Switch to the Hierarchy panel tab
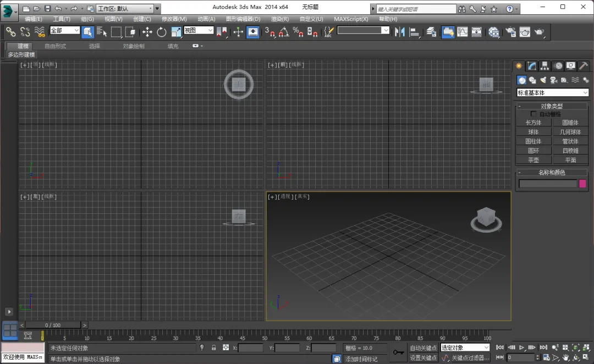Image resolution: width=594 pixels, height=364 pixels. click(x=545, y=66)
